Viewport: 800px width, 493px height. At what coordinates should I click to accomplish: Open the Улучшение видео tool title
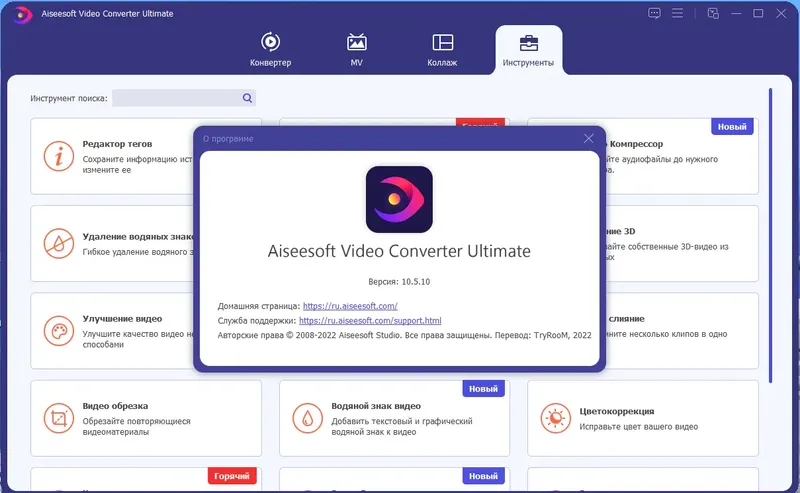[122, 318]
